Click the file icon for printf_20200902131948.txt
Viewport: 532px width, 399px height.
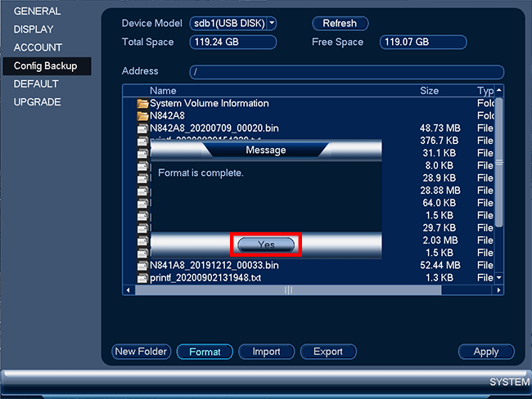pos(143,278)
